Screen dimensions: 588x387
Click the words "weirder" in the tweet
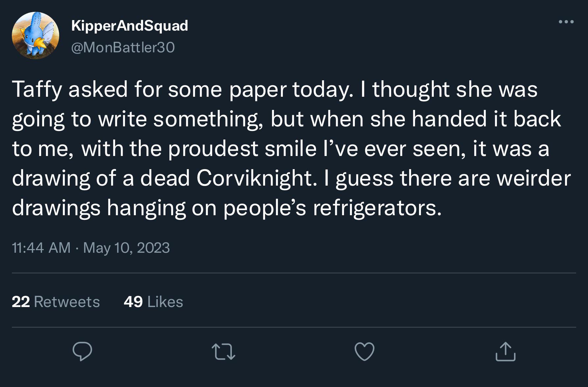coord(533,178)
